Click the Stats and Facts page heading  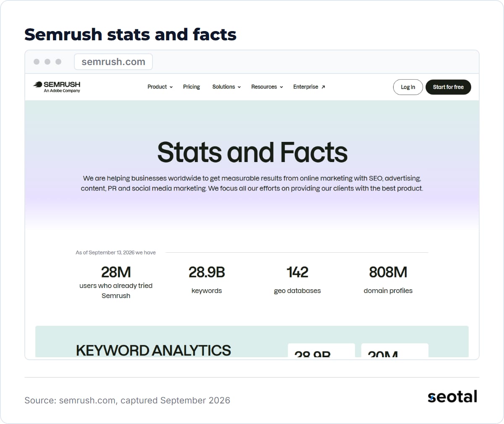252,152
